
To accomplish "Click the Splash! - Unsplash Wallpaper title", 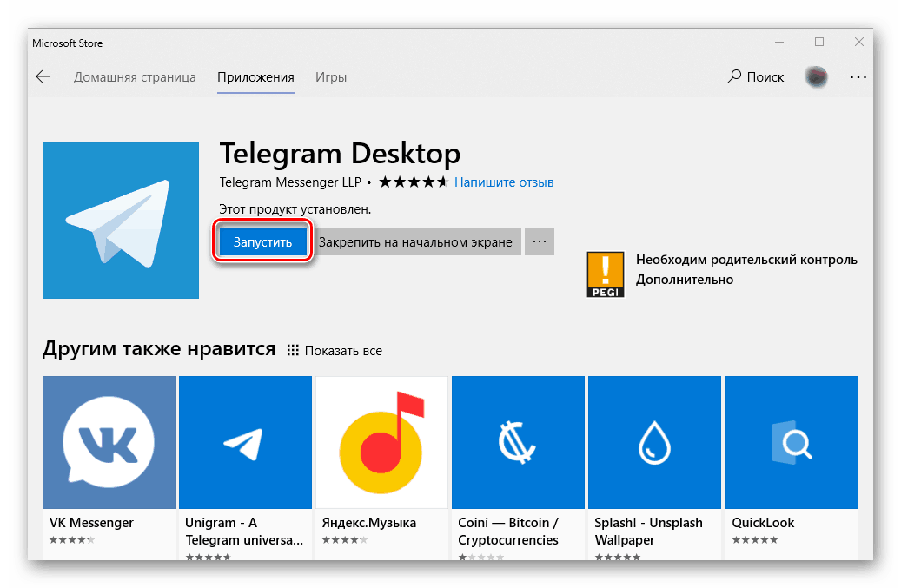I will click(x=648, y=532).
